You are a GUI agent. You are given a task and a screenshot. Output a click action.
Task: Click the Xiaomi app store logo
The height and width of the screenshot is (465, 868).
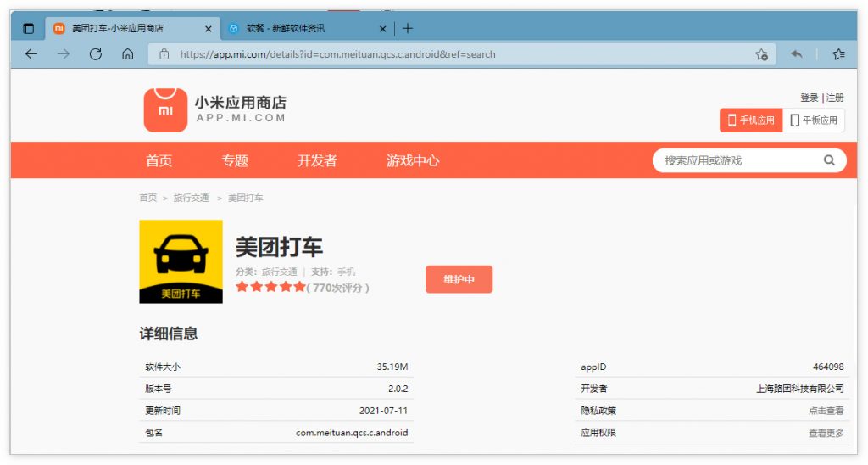(214, 109)
